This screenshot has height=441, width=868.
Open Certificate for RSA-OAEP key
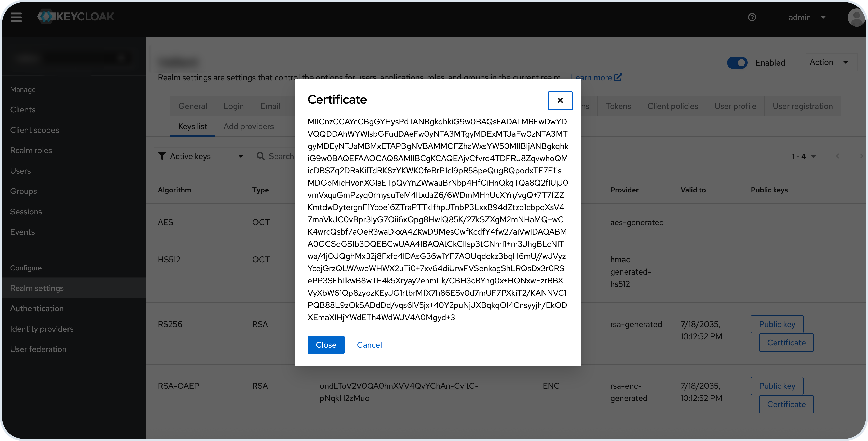[x=786, y=404]
